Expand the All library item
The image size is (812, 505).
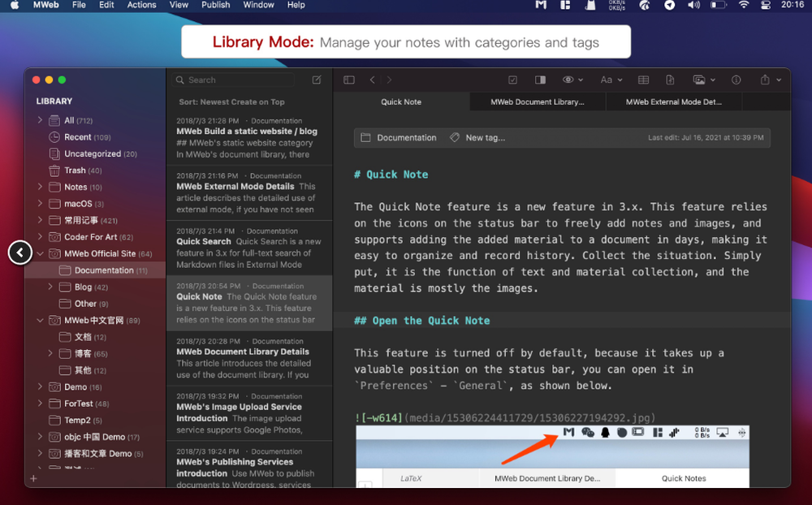40,120
